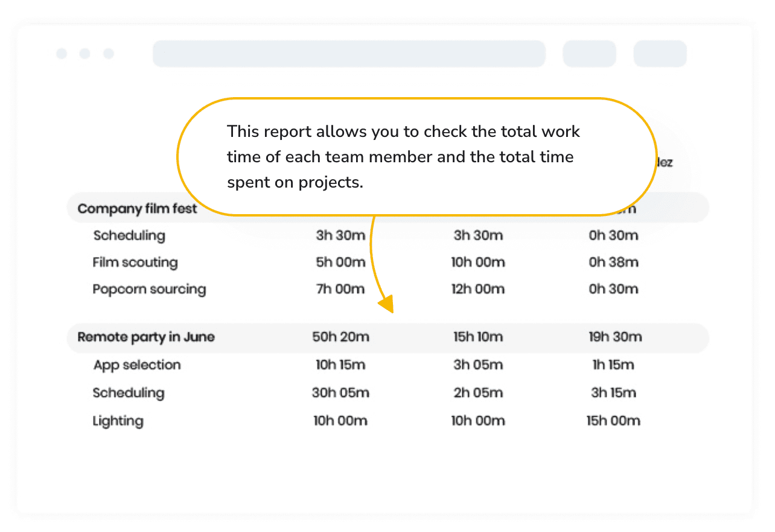Click the 15h 00m Lighting time
The image size is (775, 532).
tap(613, 421)
